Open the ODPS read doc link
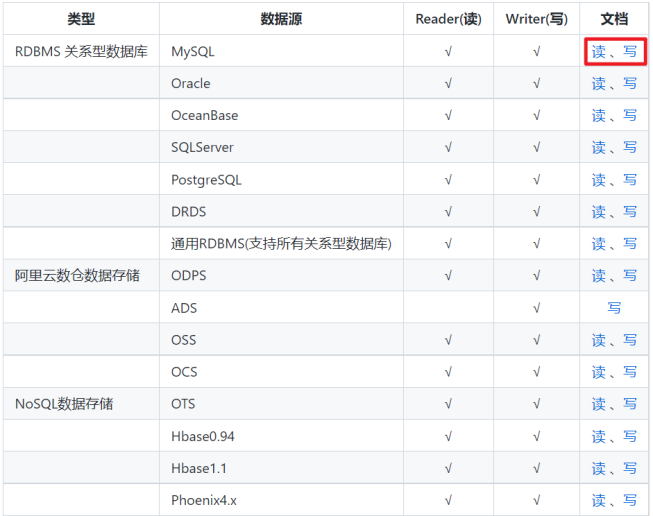Viewport: 653px width, 516px height. click(x=599, y=276)
